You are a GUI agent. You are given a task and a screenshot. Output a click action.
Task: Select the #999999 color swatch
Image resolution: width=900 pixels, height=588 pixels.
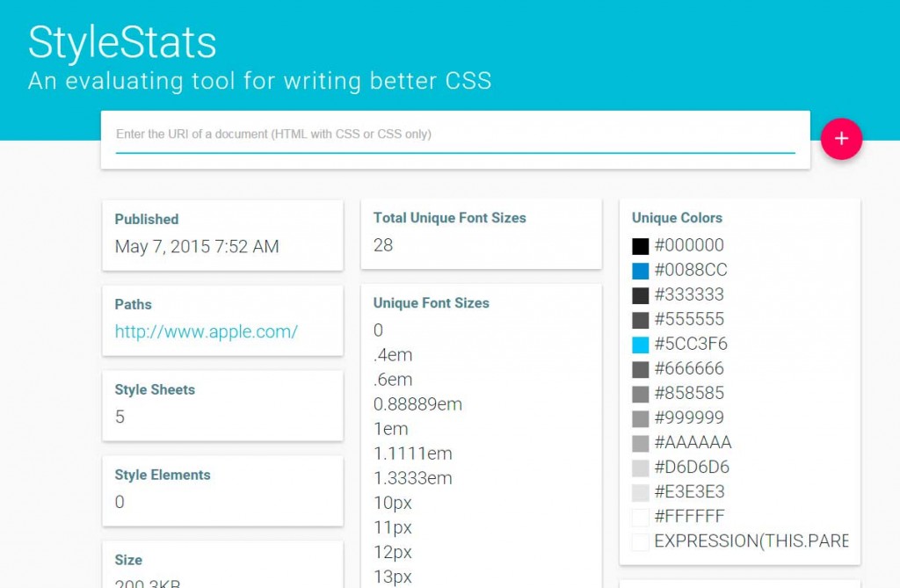pyautogui.click(x=641, y=418)
